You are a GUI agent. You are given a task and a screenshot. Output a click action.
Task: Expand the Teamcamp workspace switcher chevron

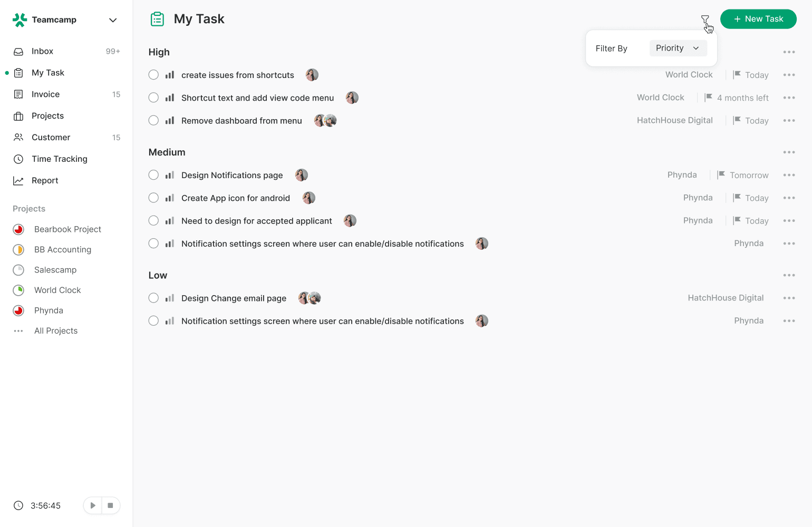coord(113,20)
